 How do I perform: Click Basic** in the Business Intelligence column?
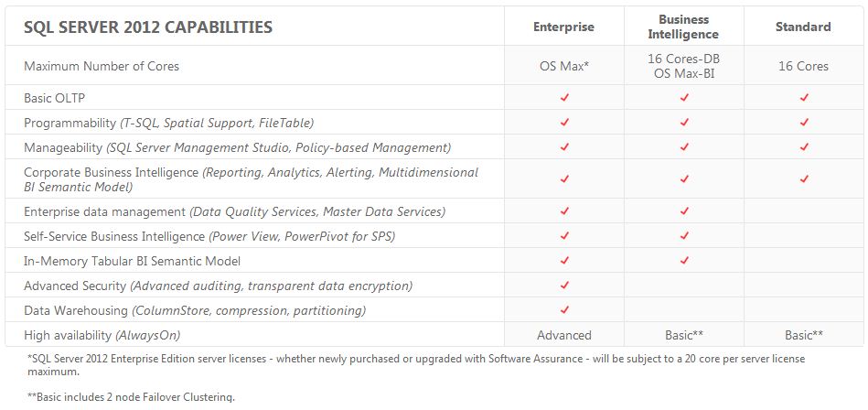(x=684, y=335)
